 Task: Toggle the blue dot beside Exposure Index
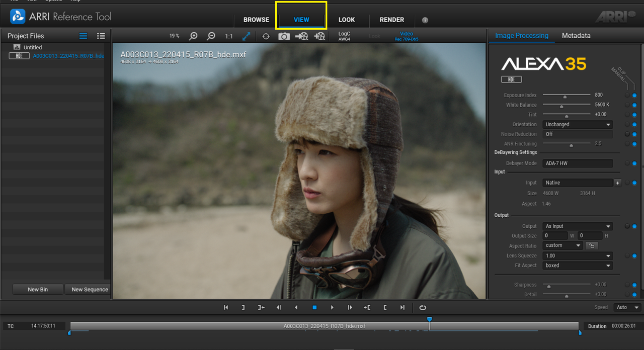634,95
